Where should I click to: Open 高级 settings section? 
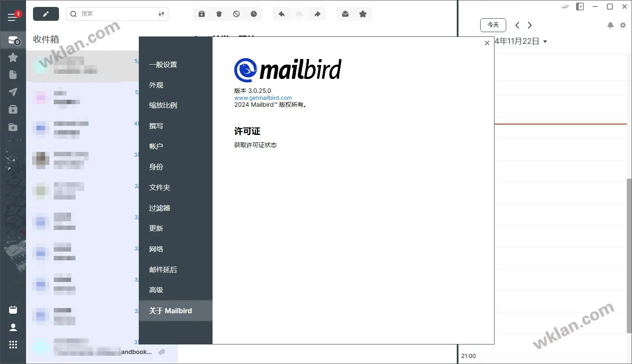(x=176, y=290)
